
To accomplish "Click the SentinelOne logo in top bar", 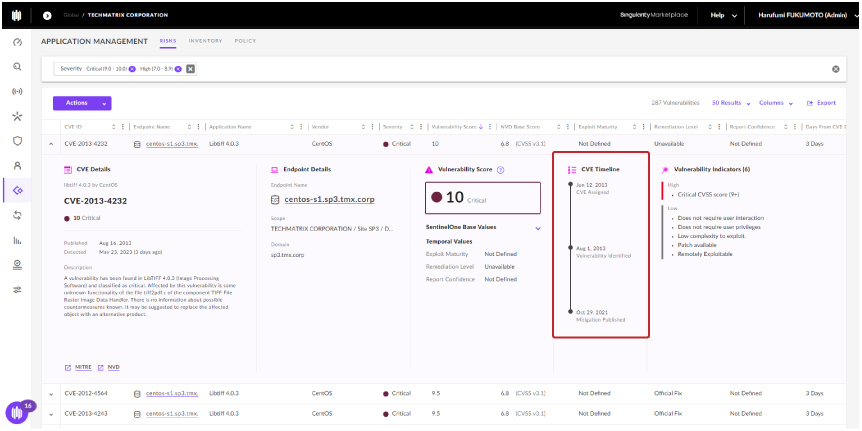I will 16,15.
